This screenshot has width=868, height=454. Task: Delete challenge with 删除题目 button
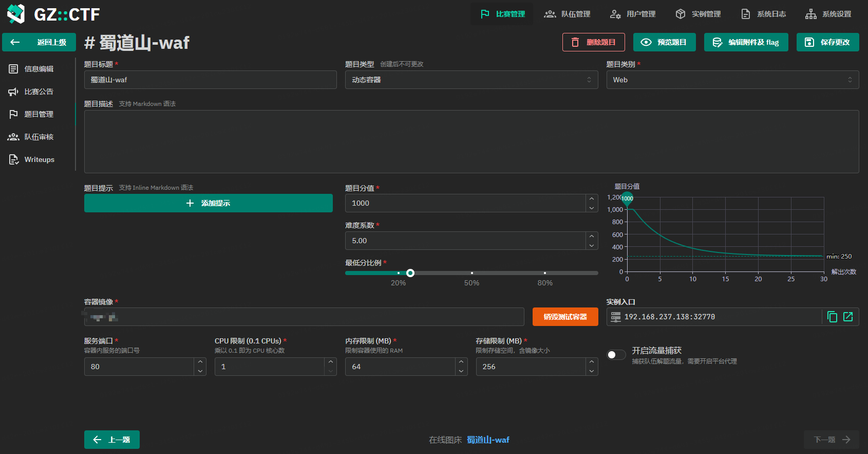(x=593, y=42)
